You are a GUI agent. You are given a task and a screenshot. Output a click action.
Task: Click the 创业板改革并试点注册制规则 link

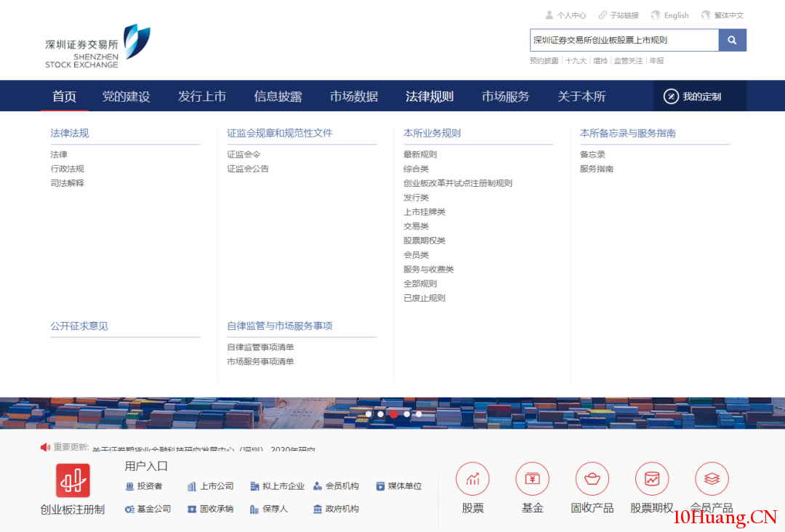459,182
